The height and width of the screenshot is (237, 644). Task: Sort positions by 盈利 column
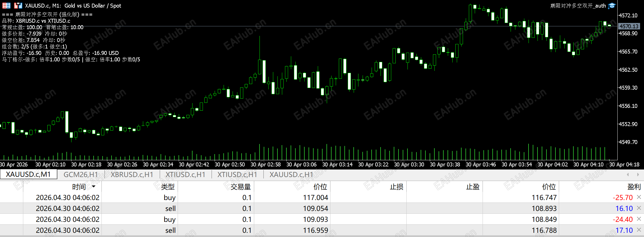(x=634, y=187)
